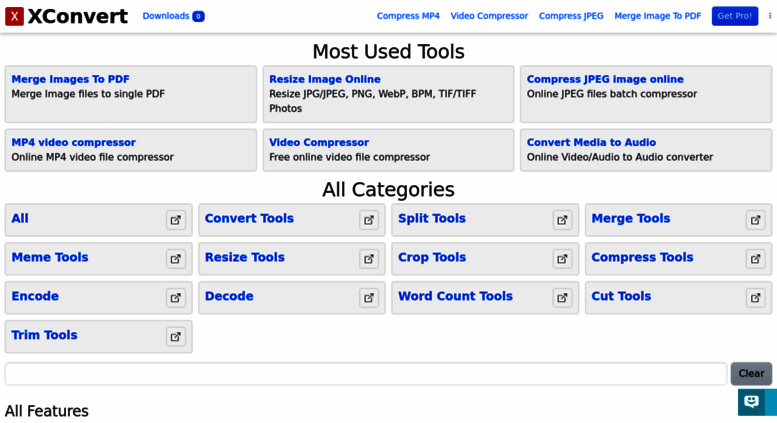Go to Compress MP4 in top navigation
777x423 pixels.
point(408,16)
